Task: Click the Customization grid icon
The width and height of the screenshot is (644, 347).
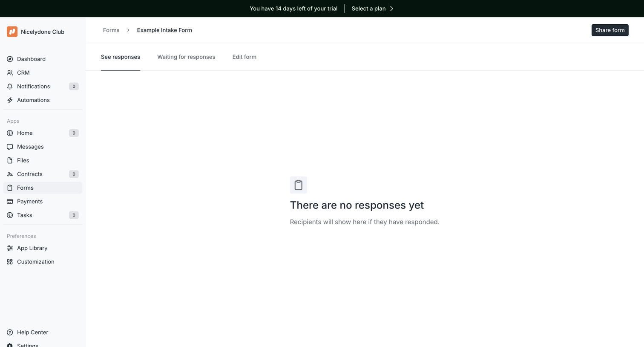Action: tap(10, 262)
